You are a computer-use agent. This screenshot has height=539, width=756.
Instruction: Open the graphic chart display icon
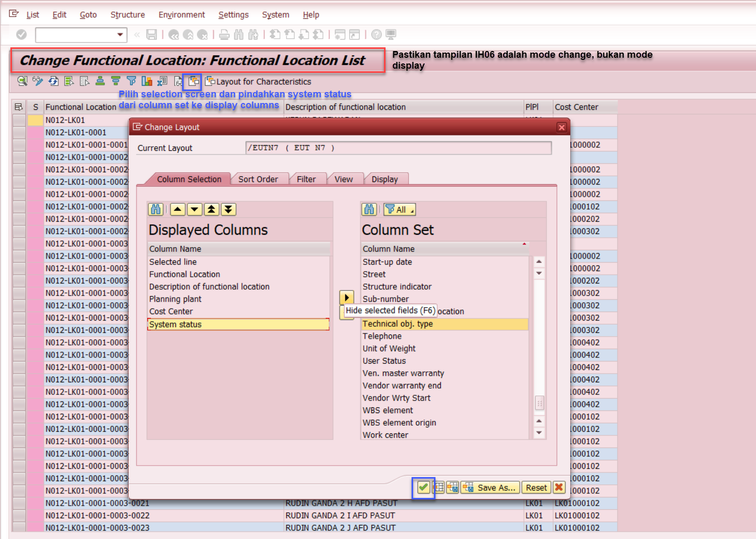147,81
